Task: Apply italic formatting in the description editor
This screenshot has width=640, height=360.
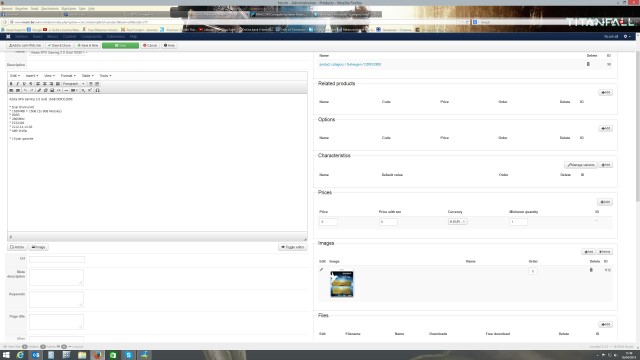Action: [18, 84]
